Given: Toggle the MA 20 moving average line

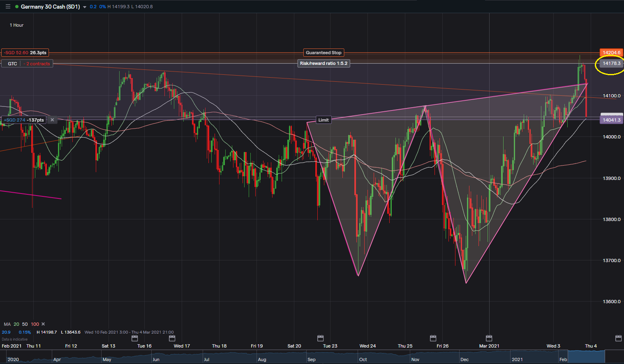Looking at the screenshot, I should 16,324.
